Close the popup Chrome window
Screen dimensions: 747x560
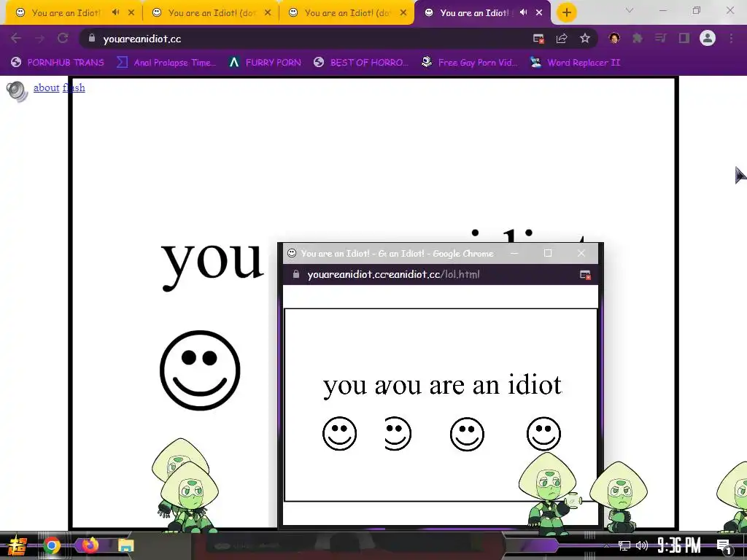click(x=581, y=253)
